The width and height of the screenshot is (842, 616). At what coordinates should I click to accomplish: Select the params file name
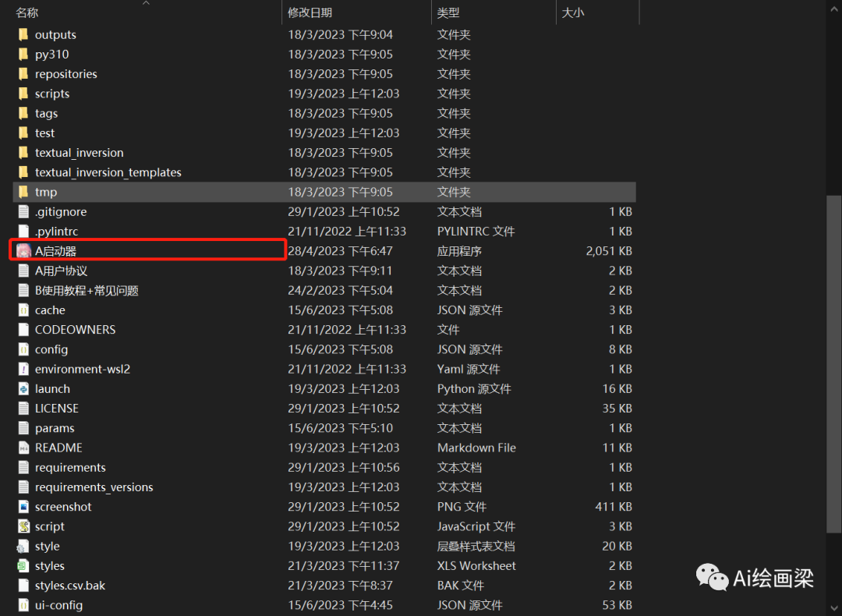[x=55, y=429]
